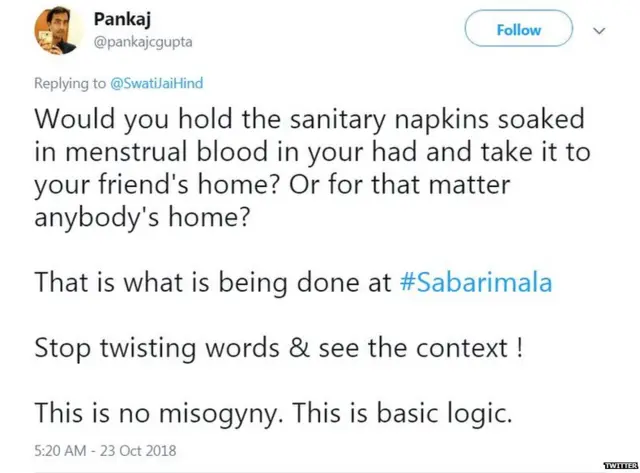Expand the tweet options chevron
The width and height of the screenshot is (640, 473).
pos(600,30)
